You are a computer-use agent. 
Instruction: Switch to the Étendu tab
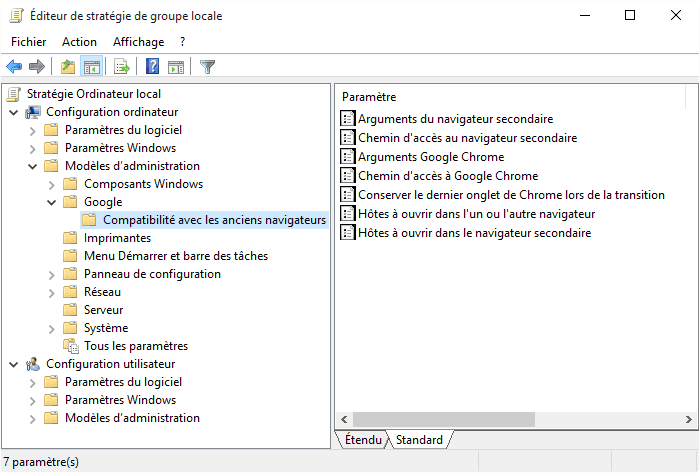tap(363, 440)
